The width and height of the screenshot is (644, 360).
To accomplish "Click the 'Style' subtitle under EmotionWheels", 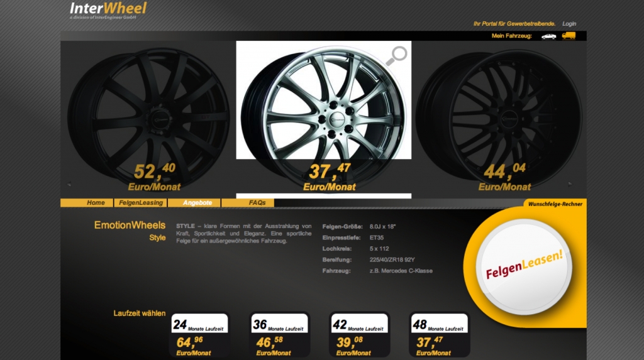I will click(157, 238).
